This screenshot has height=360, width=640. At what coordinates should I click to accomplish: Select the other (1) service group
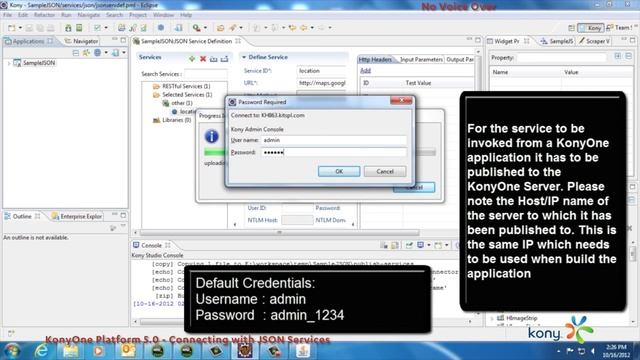click(x=182, y=103)
